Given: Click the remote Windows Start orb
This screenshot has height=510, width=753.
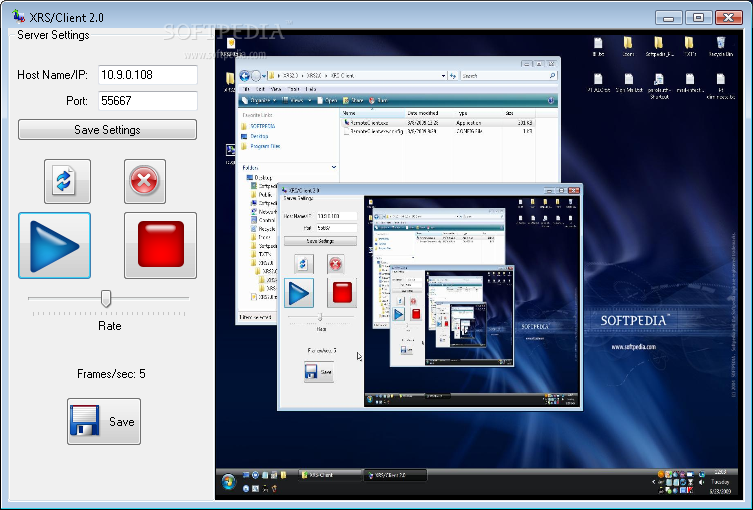Looking at the screenshot, I should 229,481.
